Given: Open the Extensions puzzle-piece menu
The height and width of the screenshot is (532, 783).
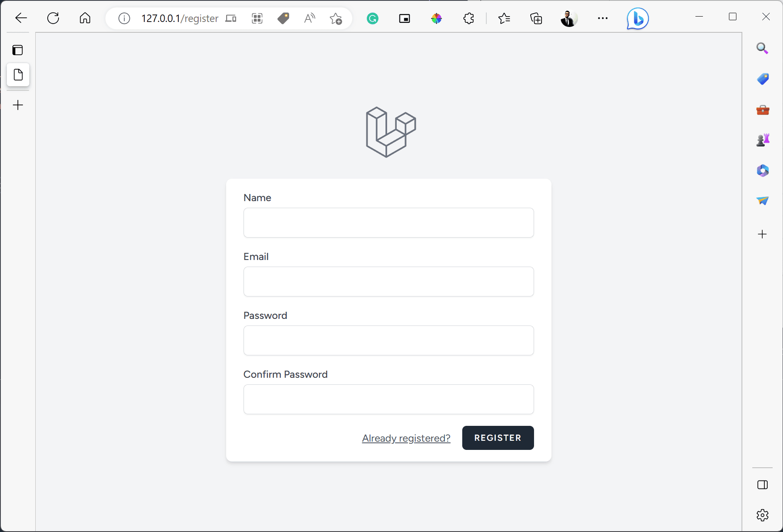Looking at the screenshot, I should click(468, 18).
